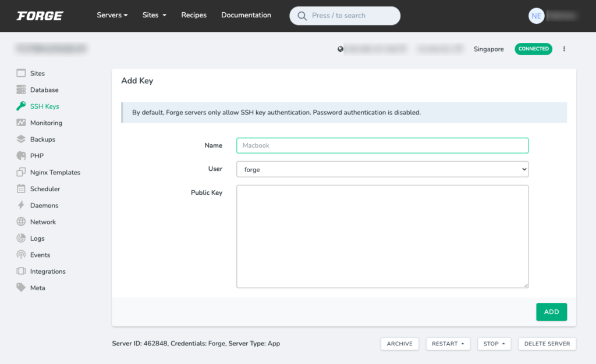Image resolution: width=596 pixels, height=364 pixels.
Task: Click the Monitoring chart icon
Action: [21, 123]
